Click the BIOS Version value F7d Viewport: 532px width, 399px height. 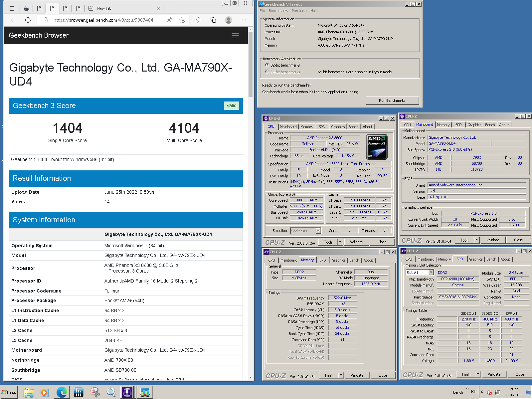(x=476, y=191)
